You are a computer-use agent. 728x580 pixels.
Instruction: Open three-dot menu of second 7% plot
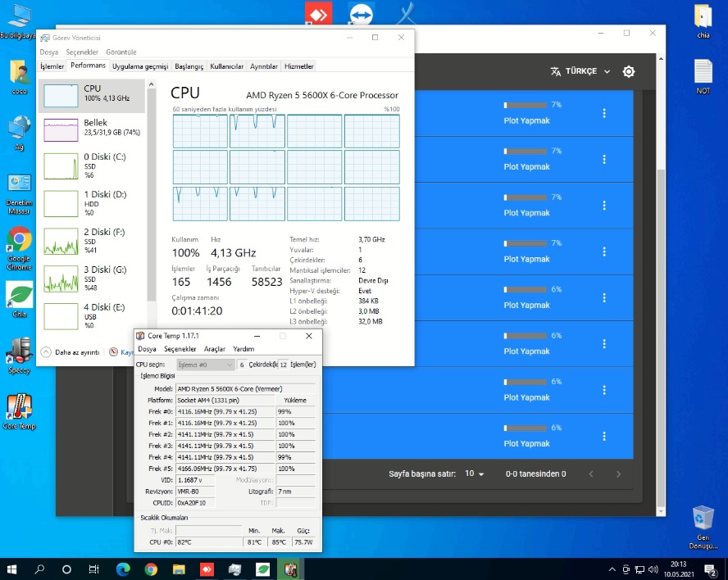click(604, 159)
